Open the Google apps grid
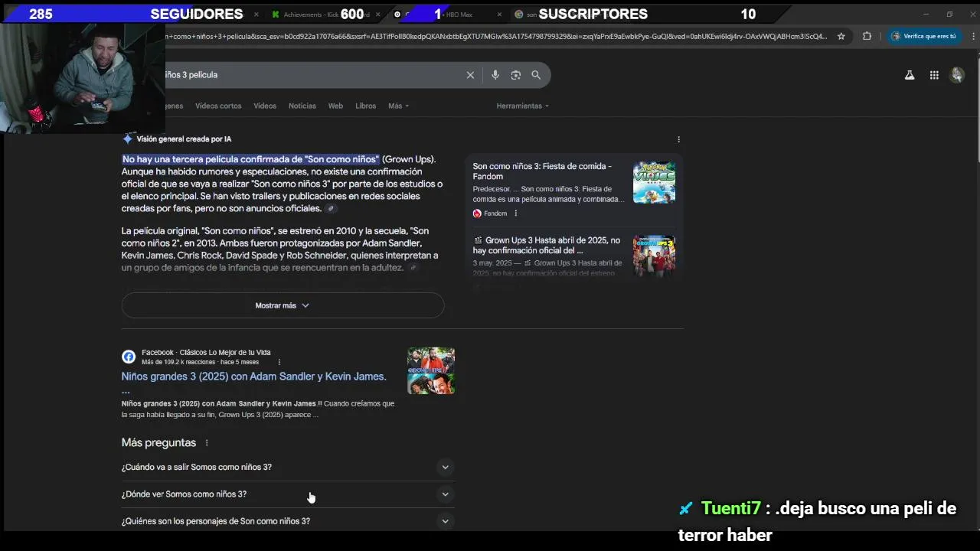 coord(934,75)
